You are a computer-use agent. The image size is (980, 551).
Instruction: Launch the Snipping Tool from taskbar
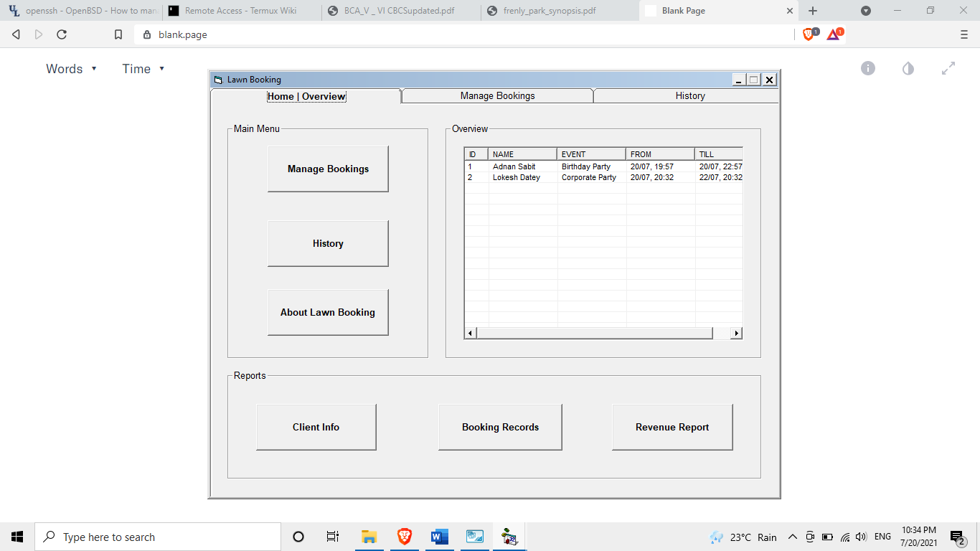point(474,536)
